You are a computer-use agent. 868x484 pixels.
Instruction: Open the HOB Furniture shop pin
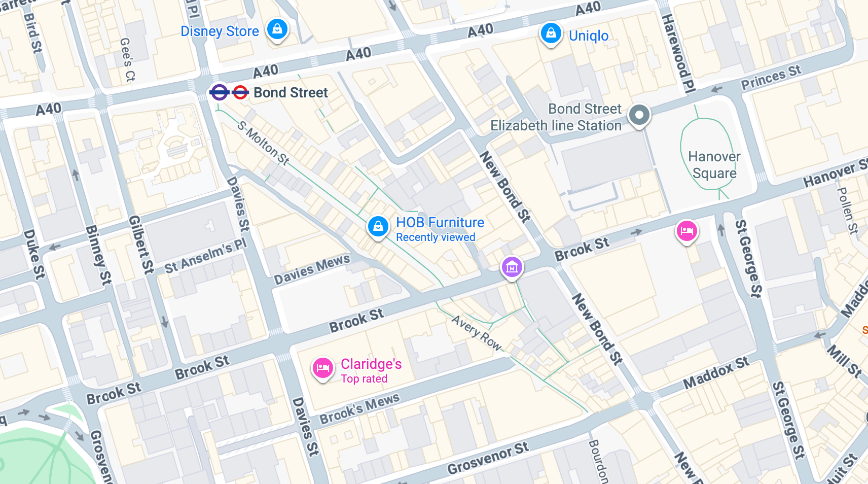[378, 227]
